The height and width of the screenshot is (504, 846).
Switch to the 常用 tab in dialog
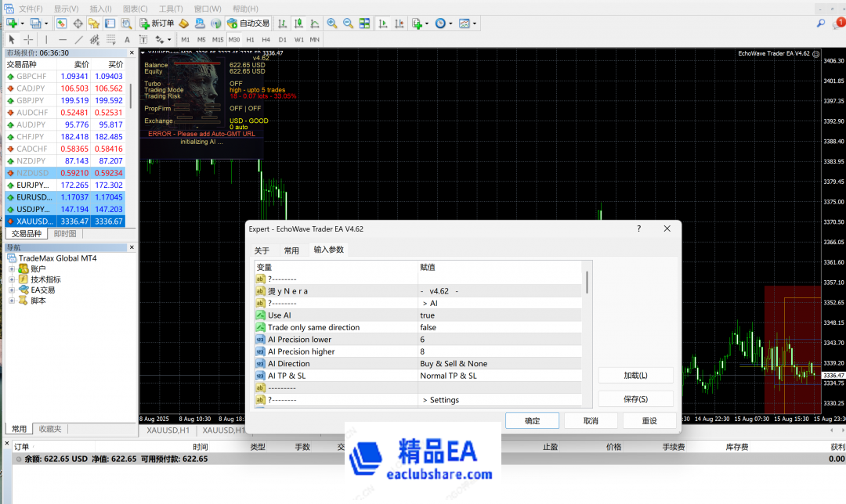click(x=291, y=250)
